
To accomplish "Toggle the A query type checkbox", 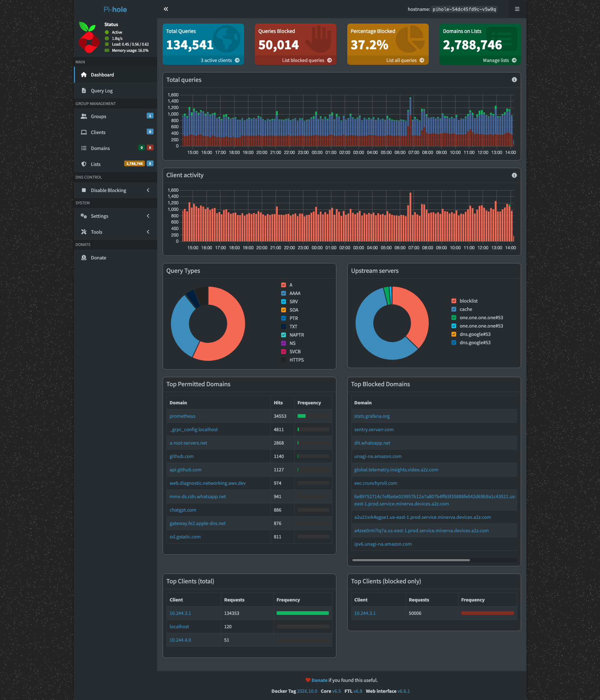I will [284, 285].
